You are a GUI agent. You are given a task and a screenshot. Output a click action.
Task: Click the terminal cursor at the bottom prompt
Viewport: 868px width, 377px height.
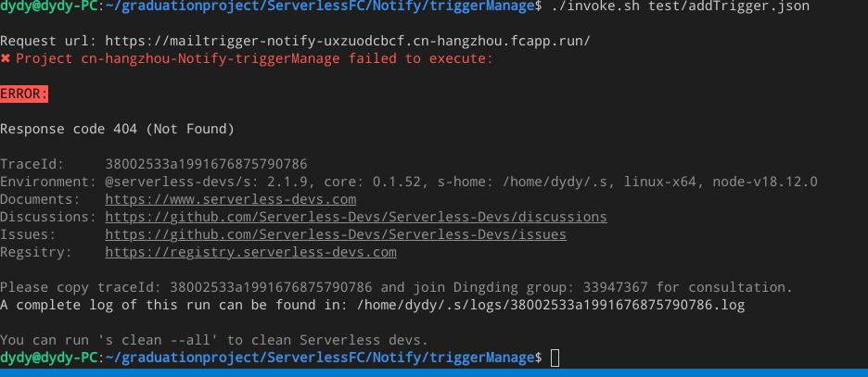pyautogui.click(x=555, y=358)
